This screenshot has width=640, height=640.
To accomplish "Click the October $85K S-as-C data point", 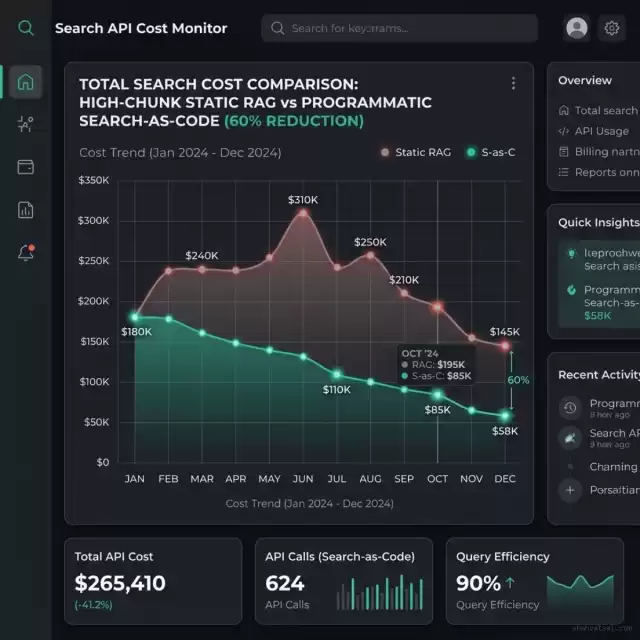I will click(x=438, y=395).
